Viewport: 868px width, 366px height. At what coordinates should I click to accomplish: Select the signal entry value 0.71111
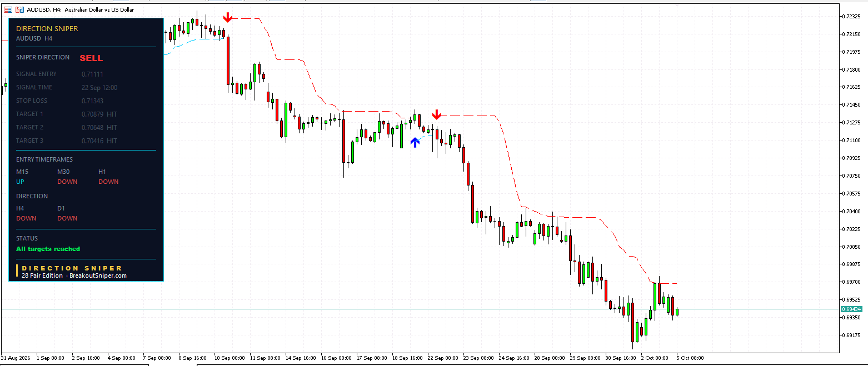(92, 74)
